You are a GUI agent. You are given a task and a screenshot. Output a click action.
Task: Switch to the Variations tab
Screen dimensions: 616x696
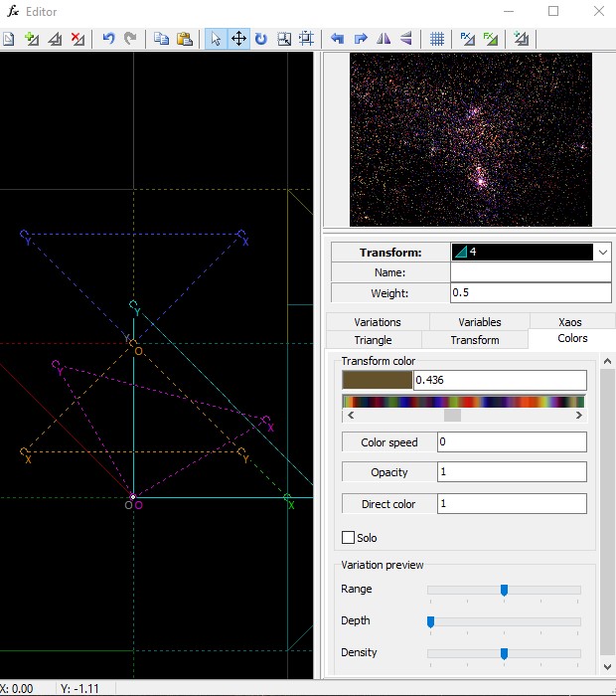click(378, 322)
